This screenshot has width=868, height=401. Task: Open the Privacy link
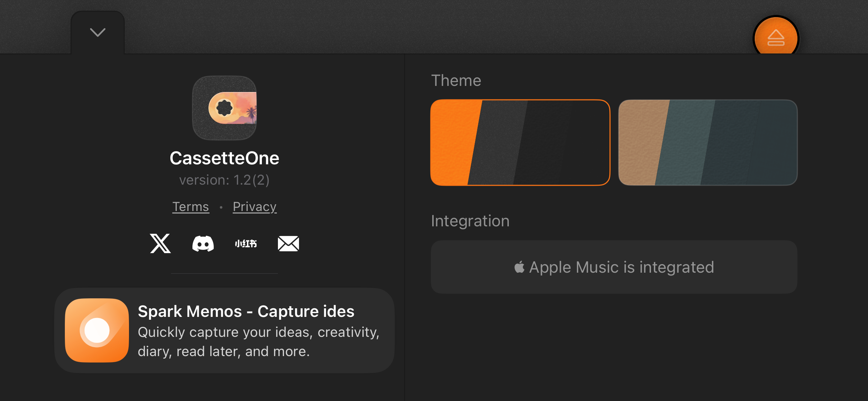(254, 207)
